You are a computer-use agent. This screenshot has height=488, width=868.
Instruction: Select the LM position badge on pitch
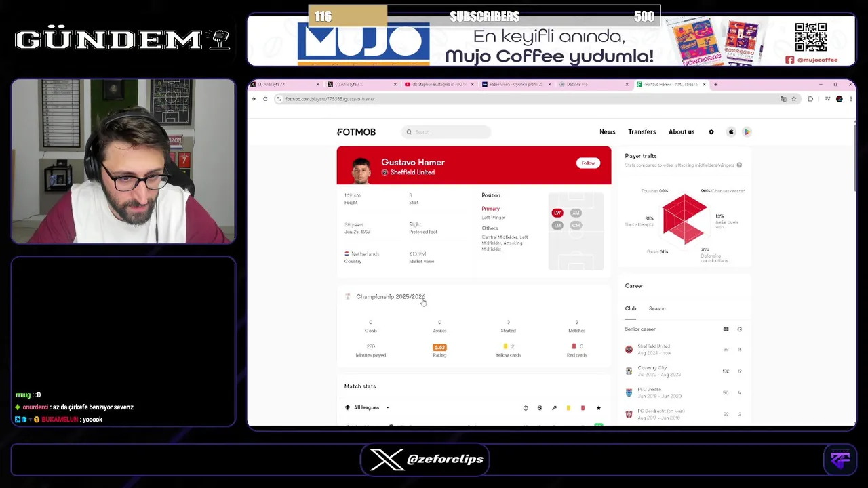557,225
